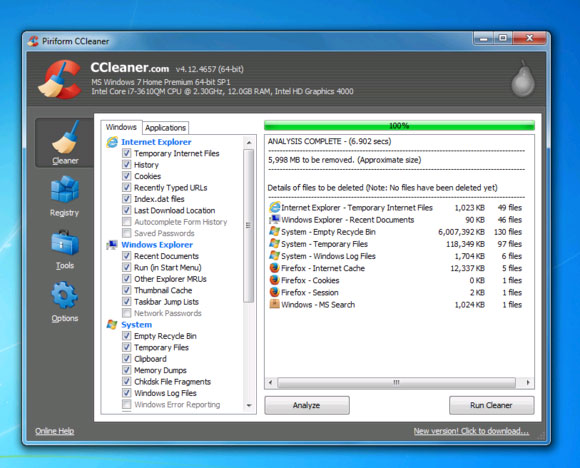Viewport: 580px width, 468px height.
Task: Click the Run Cleaner button
Action: [x=491, y=405]
